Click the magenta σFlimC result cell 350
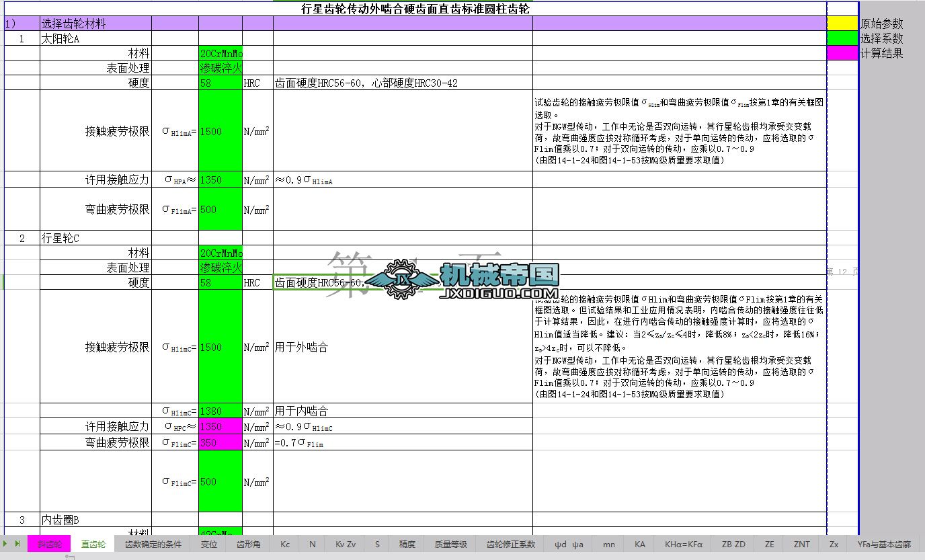This screenshot has width=925, height=560. pyautogui.click(x=220, y=442)
